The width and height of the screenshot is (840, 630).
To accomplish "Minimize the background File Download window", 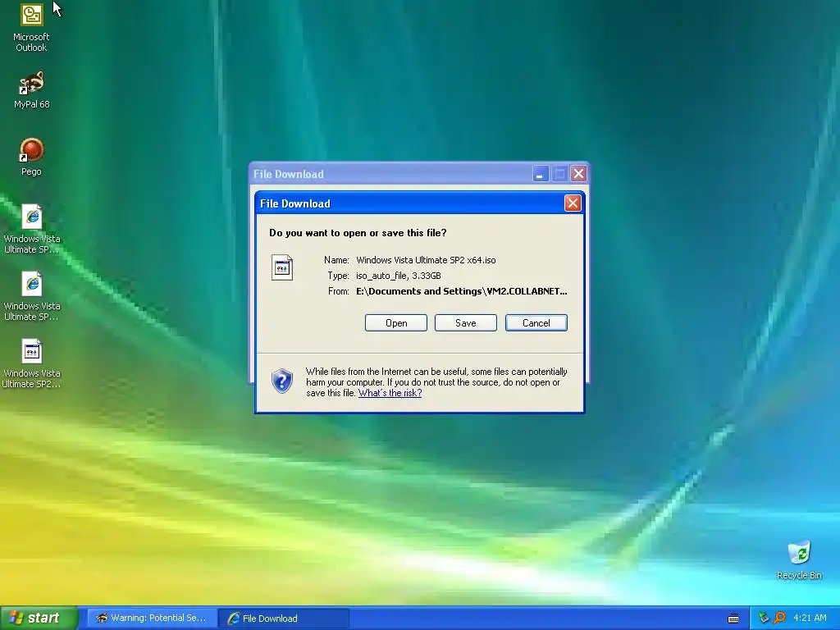I will (541, 174).
